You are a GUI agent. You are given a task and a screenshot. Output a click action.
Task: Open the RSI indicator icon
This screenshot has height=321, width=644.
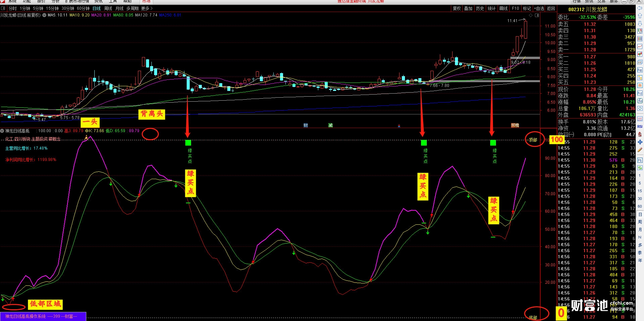[x=640, y=126]
